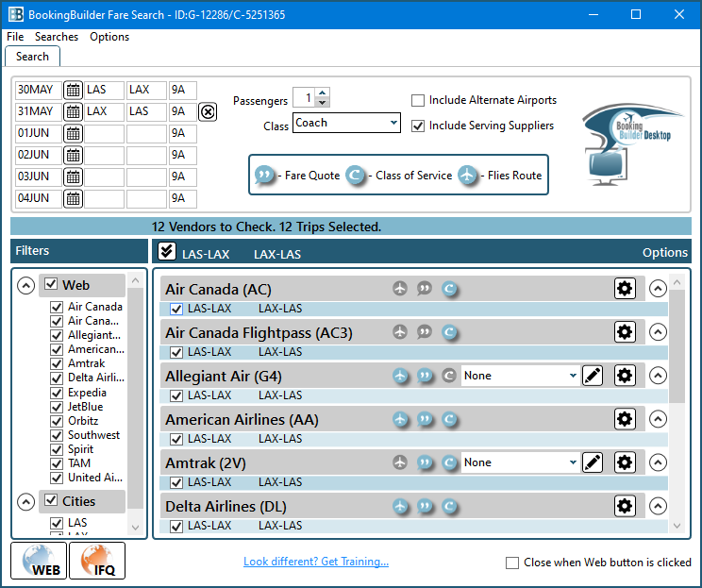Click the WEB search globe button

39,561
